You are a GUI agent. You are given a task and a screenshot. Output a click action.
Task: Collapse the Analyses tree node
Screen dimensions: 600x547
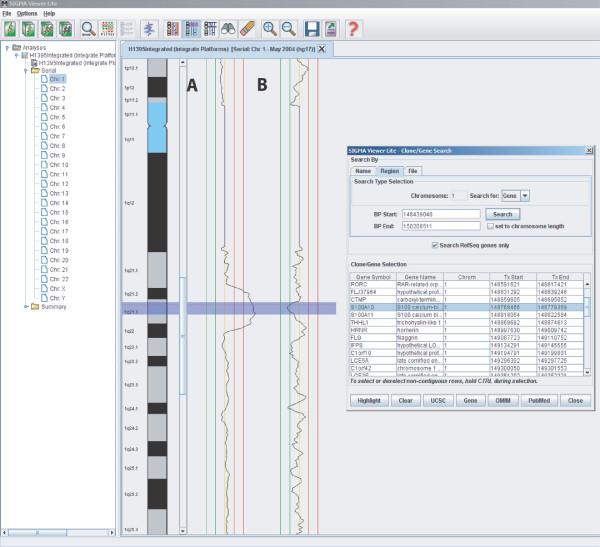(7, 48)
